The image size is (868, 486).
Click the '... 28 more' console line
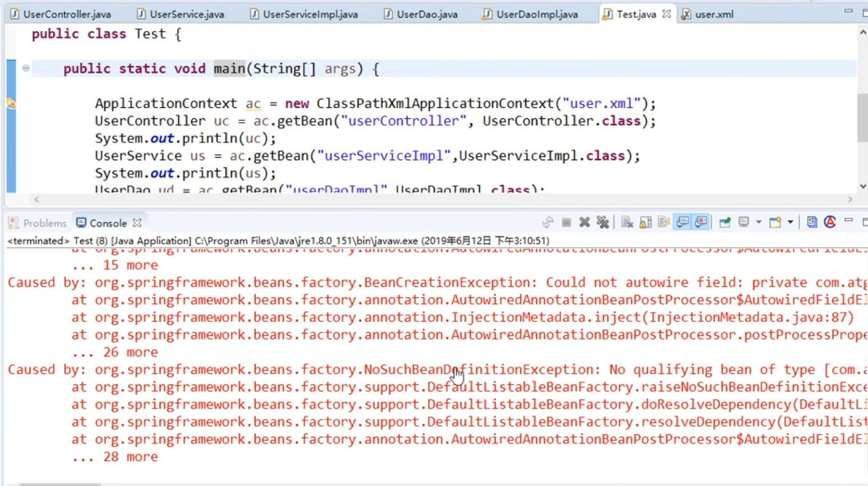[114, 457]
